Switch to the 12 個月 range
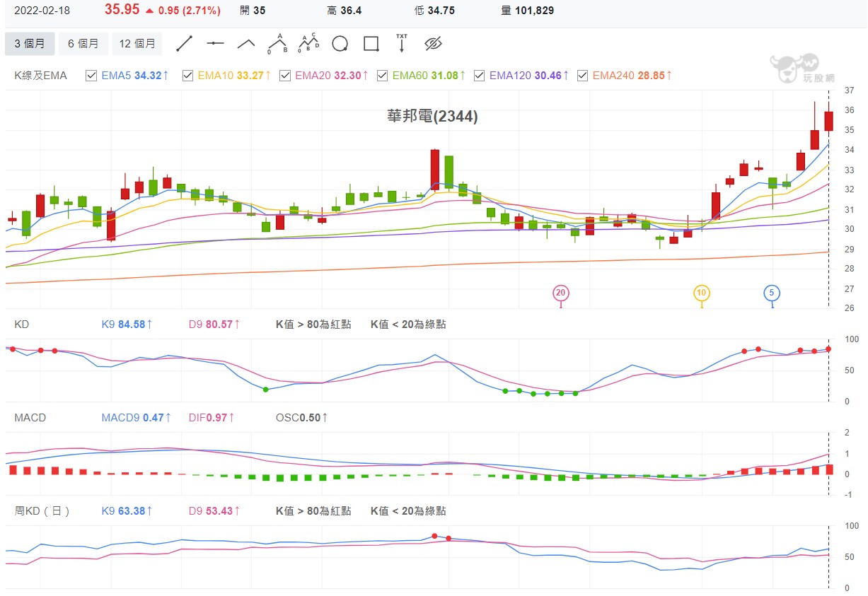This screenshot has width=868, height=596. 137,44
